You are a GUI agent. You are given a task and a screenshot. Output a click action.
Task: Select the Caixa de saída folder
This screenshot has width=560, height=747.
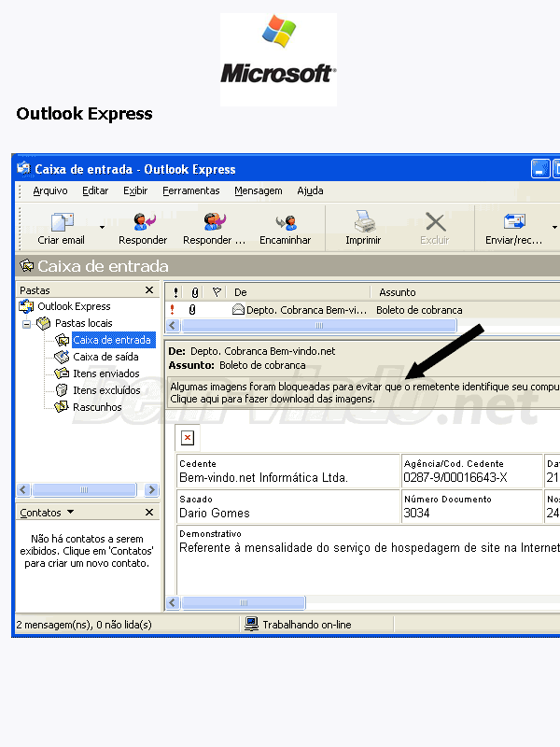pos(105,357)
